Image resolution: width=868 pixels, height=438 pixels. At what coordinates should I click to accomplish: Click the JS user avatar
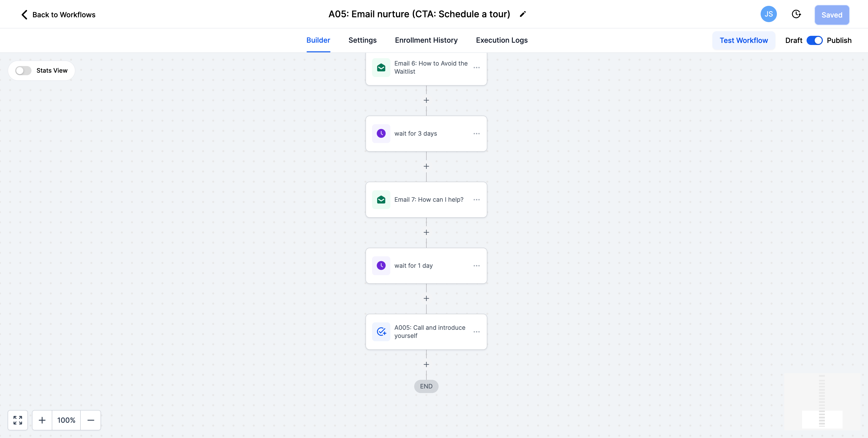click(769, 14)
